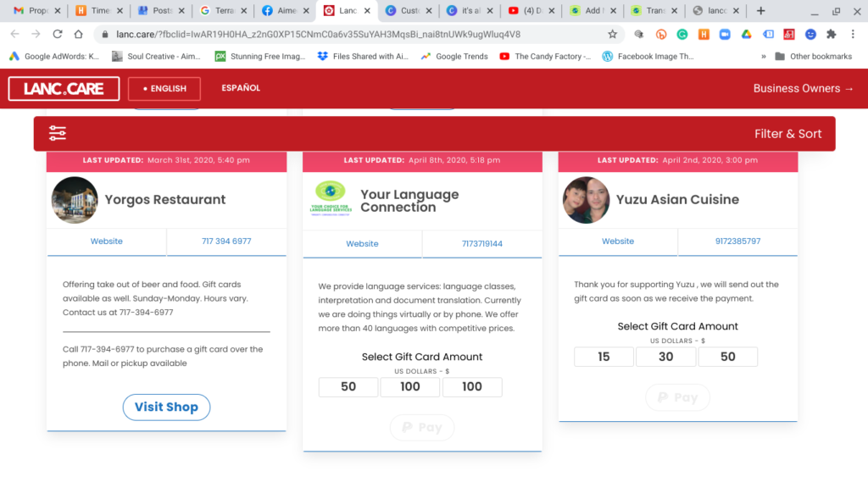Viewport: 868px width, 488px height.
Task: Open Stunning Free Images bookmark
Action: (x=260, y=57)
